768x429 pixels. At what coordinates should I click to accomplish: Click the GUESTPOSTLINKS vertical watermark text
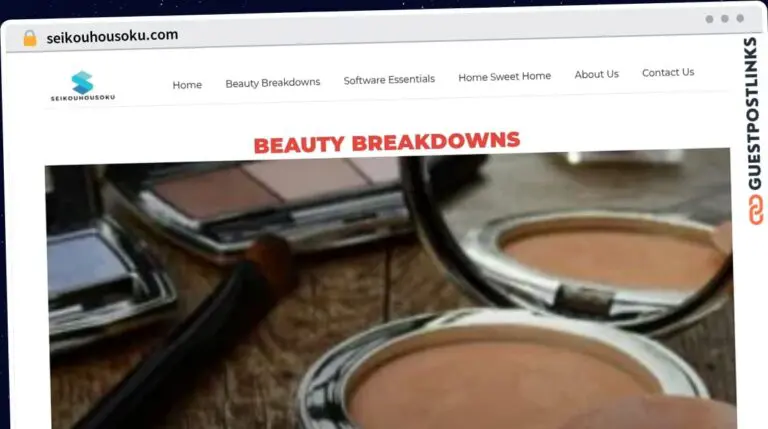tap(754, 113)
